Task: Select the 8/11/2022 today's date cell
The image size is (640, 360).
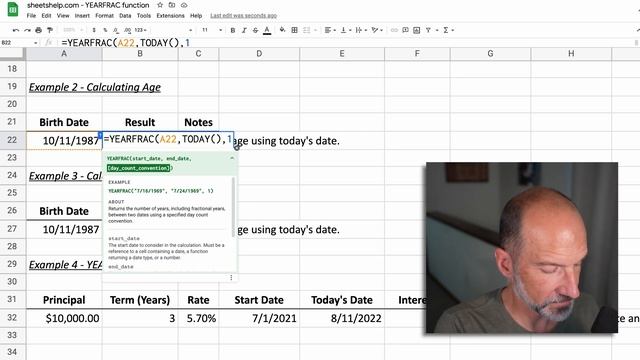Action: coord(342,318)
